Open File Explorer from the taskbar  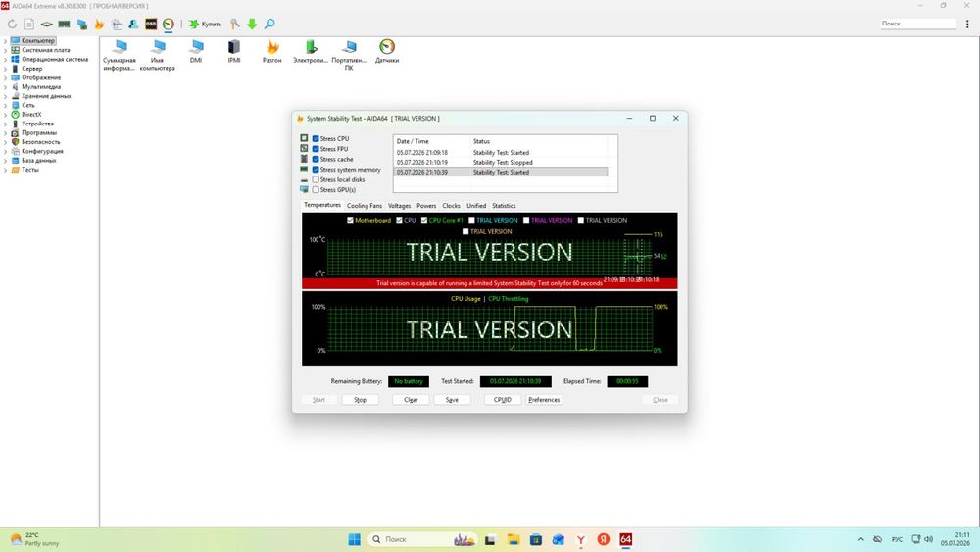pos(514,539)
